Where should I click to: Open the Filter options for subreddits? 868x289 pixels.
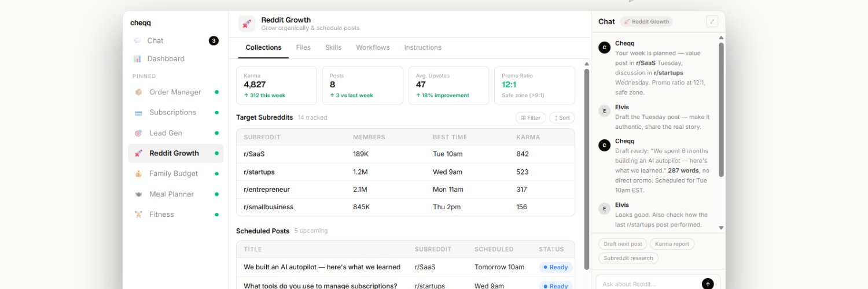pyautogui.click(x=531, y=118)
